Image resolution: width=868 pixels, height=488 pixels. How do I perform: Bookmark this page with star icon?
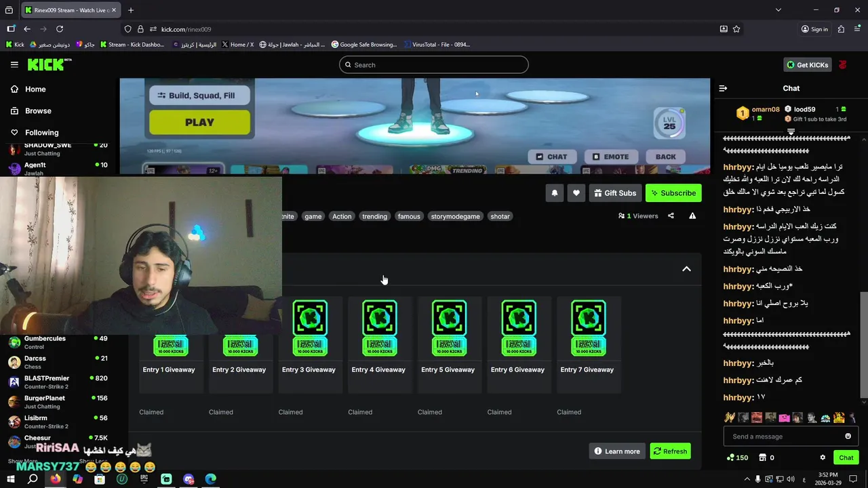(x=736, y=29)
